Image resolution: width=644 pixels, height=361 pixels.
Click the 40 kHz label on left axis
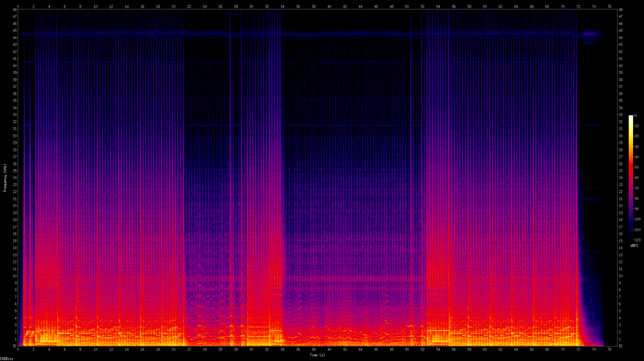[x=15, y=66]
